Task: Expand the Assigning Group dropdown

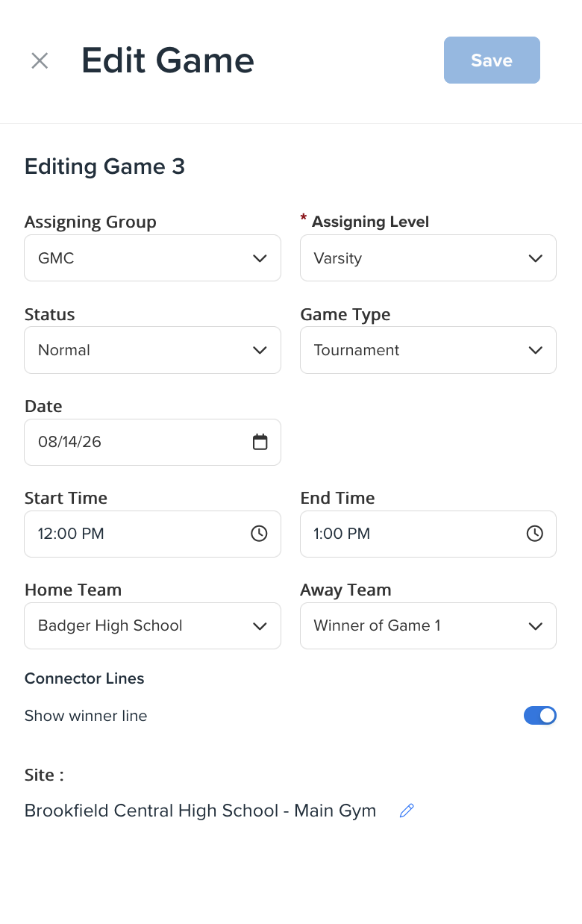Action: click(153, 258)
